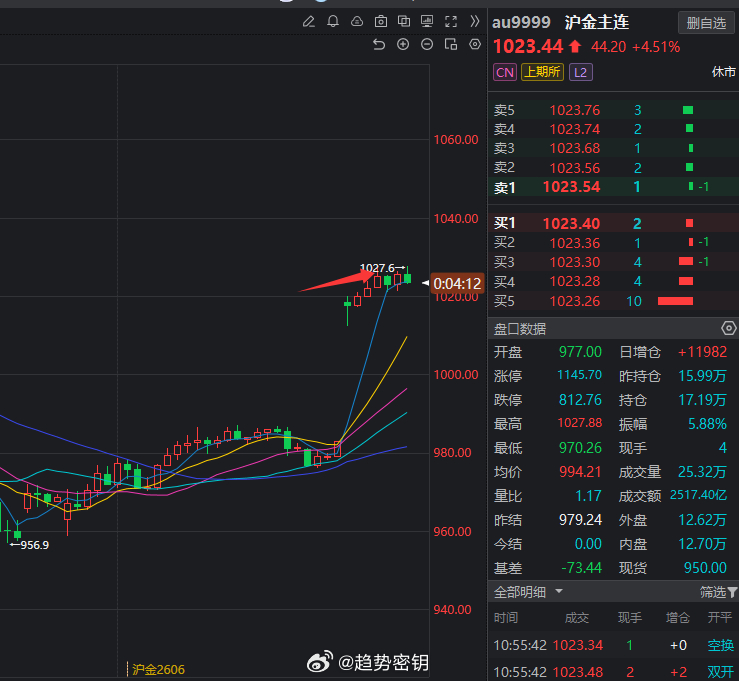Click the 940.00 price axis label
The width and height of the screenshot is (739, 681).
pos(452,610)
